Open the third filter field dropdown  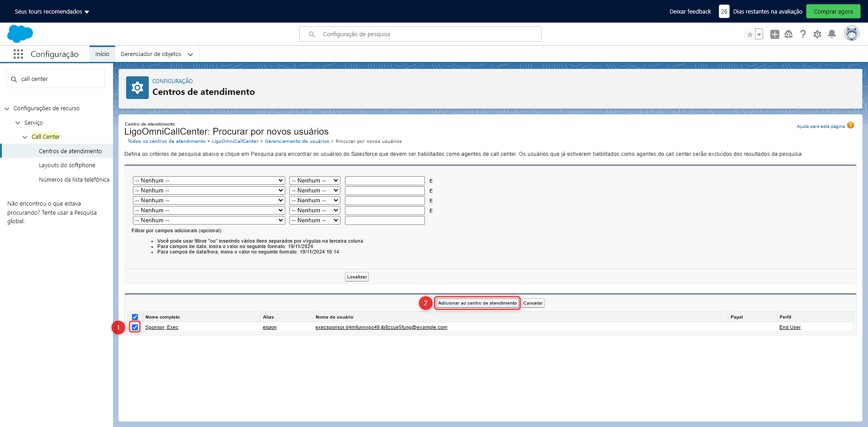pyautogui.click(x=209, y=201)
